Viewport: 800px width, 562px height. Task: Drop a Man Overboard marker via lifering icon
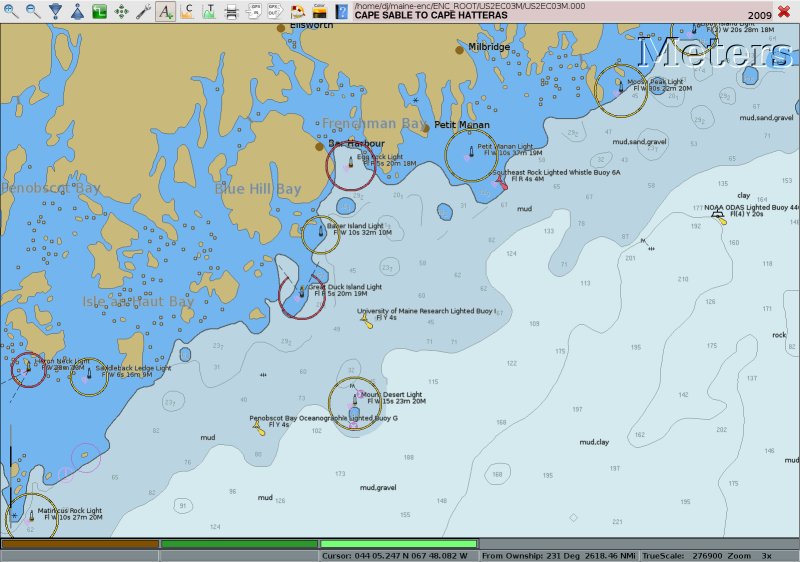(298, 12)
